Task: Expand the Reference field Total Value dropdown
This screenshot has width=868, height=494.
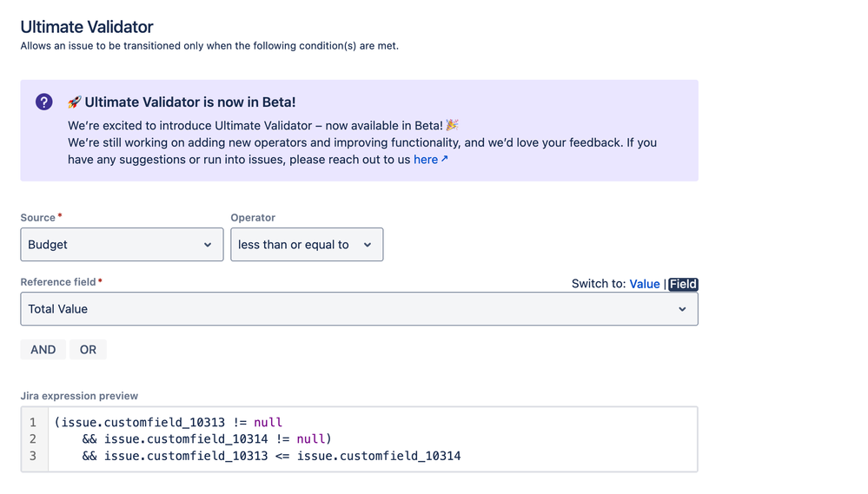Action: [348, 309]
